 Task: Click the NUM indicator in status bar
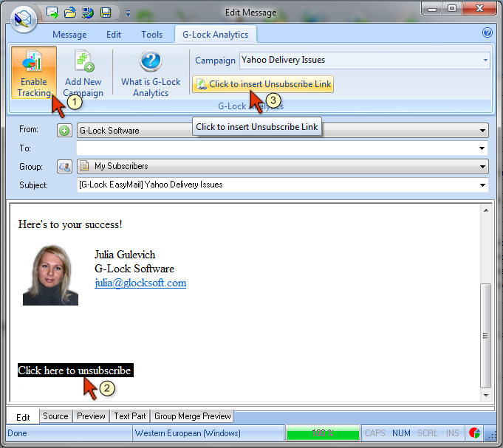pos(401,433)
